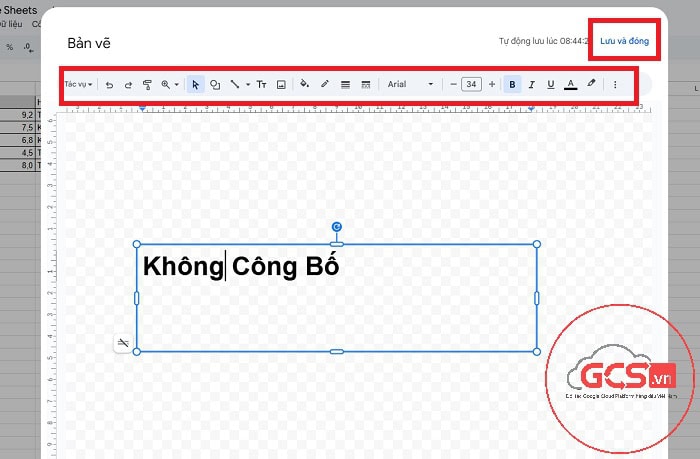This screenshot has height=459, width=700.
Task: Pick the Text box tool
Action: (x=262, y=85)
